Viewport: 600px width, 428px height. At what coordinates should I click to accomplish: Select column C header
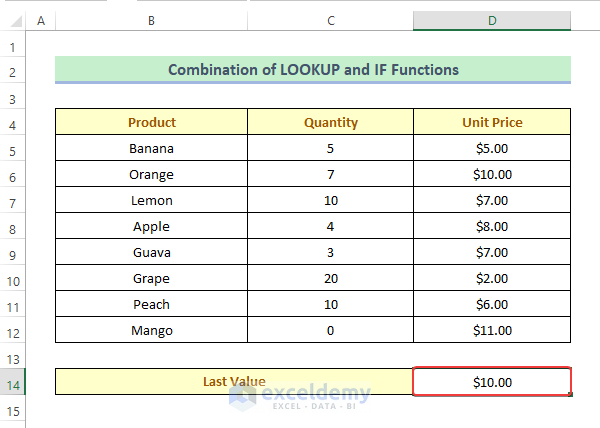(330, 21)
